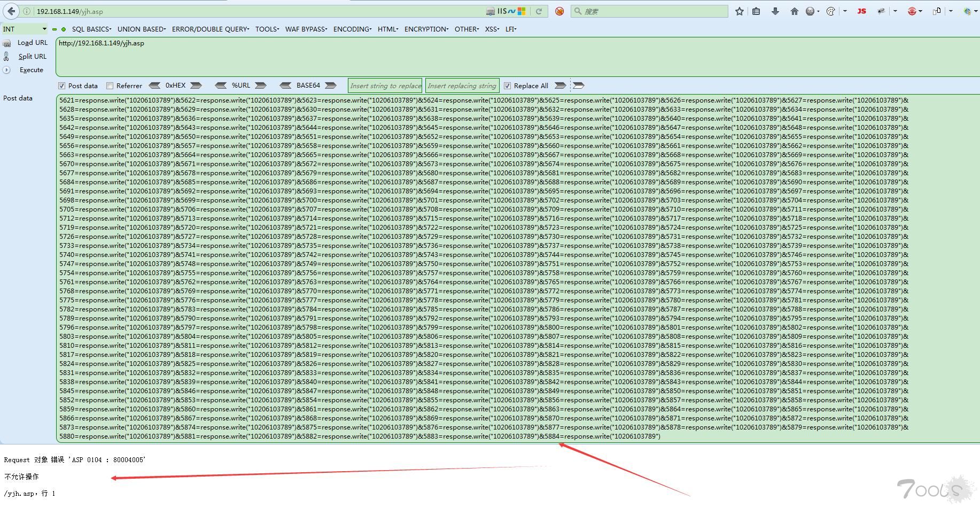Encode %URL with right arrow
This screenshot has height=507, width=980.
click(261, 85)
